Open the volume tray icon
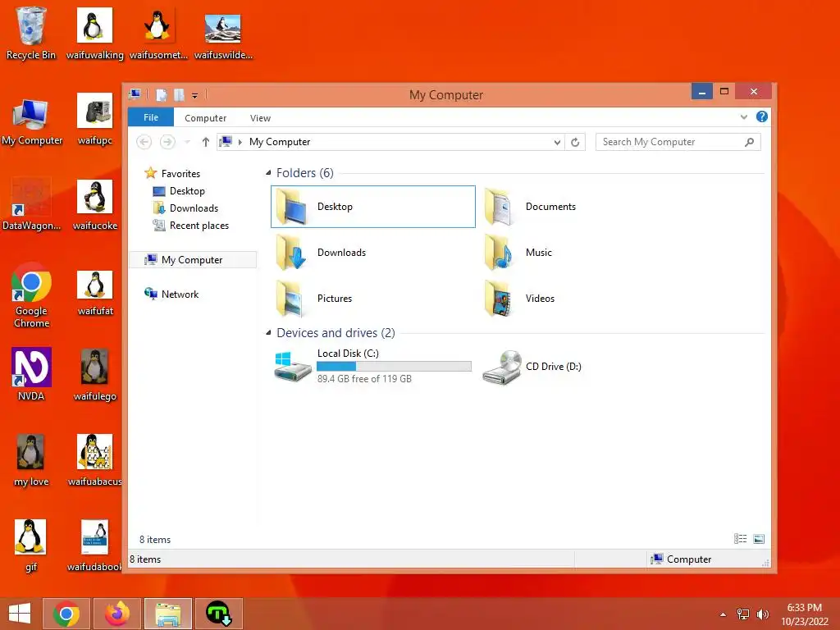The height and width of the screenshot is (630, 840). tap(762, 614)
